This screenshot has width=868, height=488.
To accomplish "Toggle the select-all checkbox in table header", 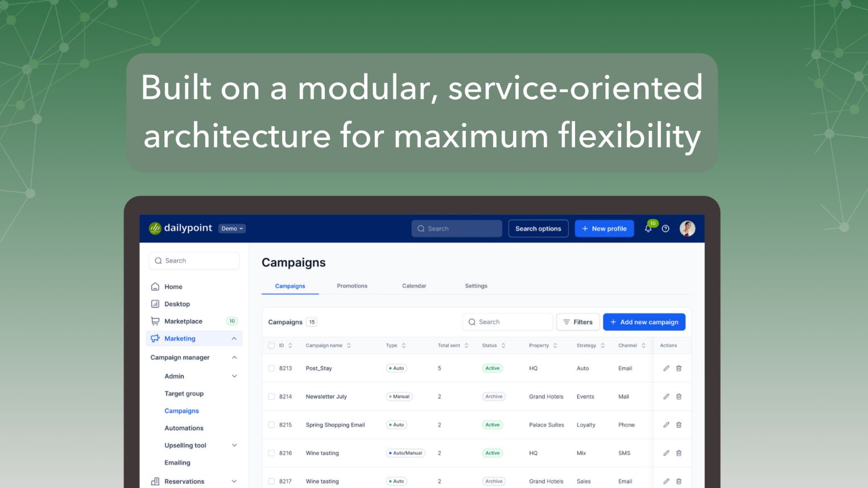I will tap(271, 345).
